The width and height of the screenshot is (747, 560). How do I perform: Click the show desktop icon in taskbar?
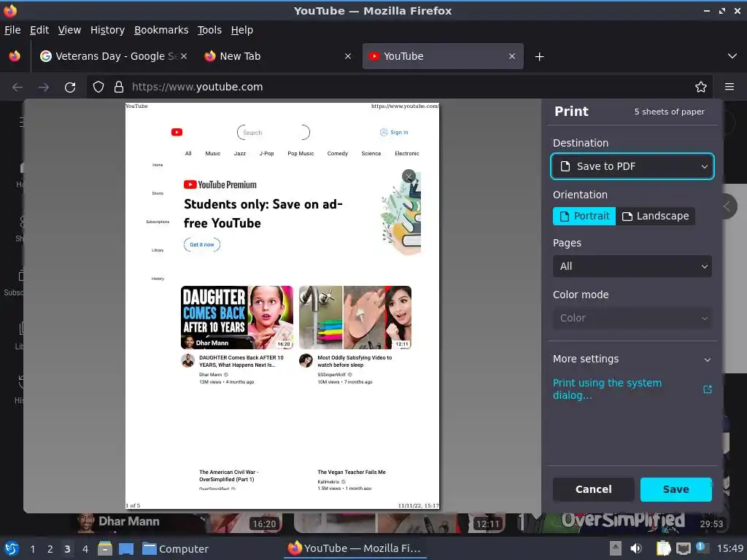tap(126, 548)
